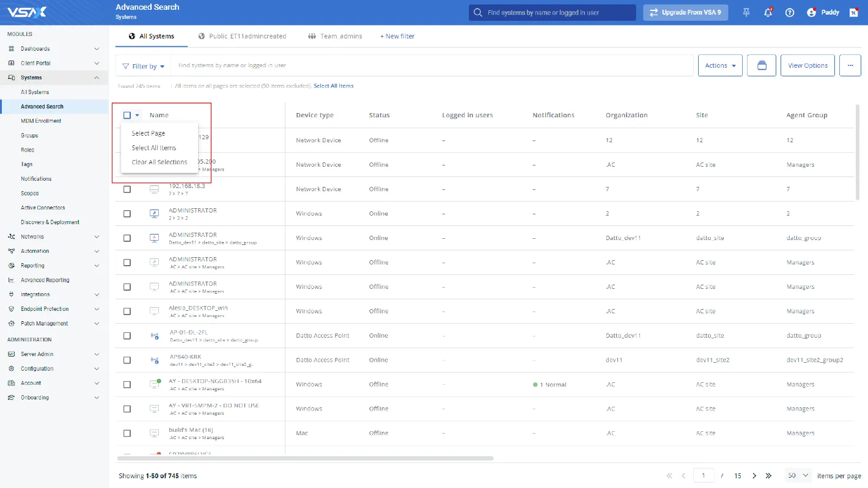Click the Upgrade From VSA 9 button
Screen dimensions: 868x488
coord(685,12)
